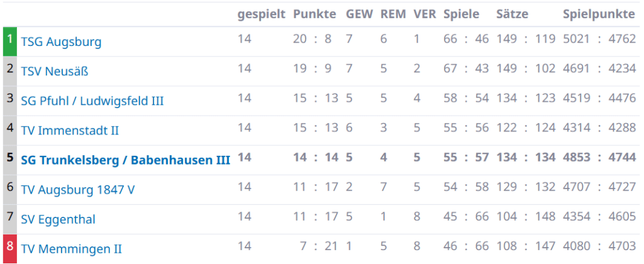Click the red rank 8 badge
The image size is (644, 264).
tap(10, 248)
